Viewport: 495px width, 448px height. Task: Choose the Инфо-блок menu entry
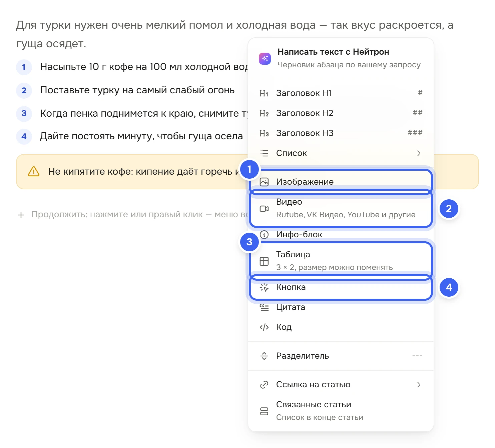click(x=341, y=235)
